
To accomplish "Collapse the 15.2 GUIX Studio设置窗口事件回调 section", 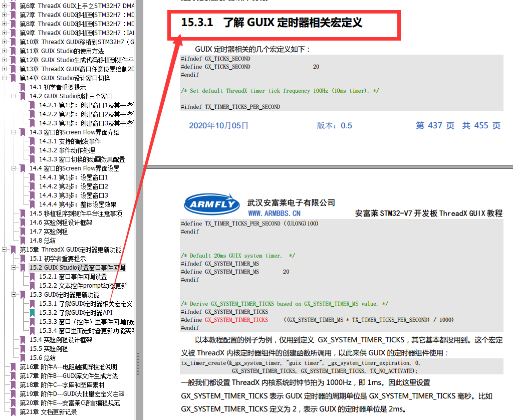I will pos(14,268).
